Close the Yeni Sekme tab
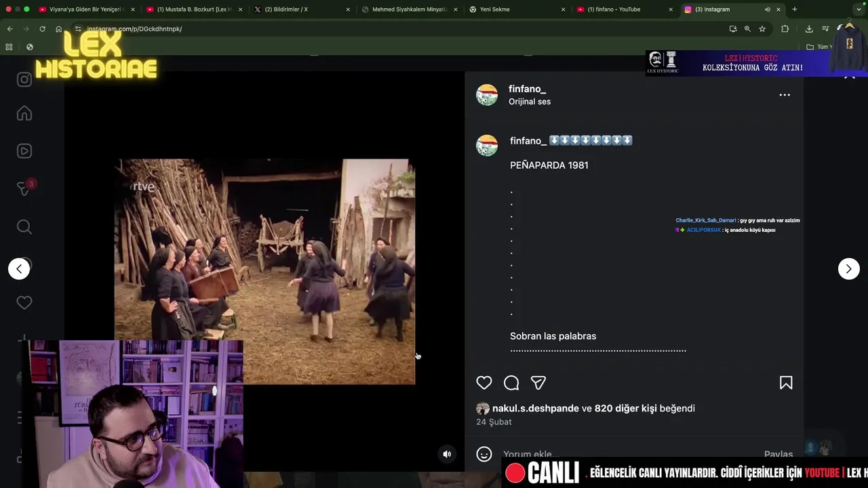The width and height of the screenshot is (868, 488). coord(564,9)
